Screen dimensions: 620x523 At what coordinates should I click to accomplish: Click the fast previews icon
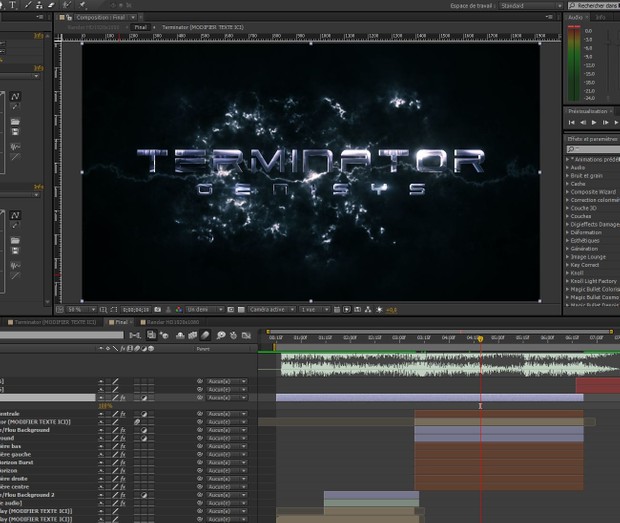pos(347,310)
